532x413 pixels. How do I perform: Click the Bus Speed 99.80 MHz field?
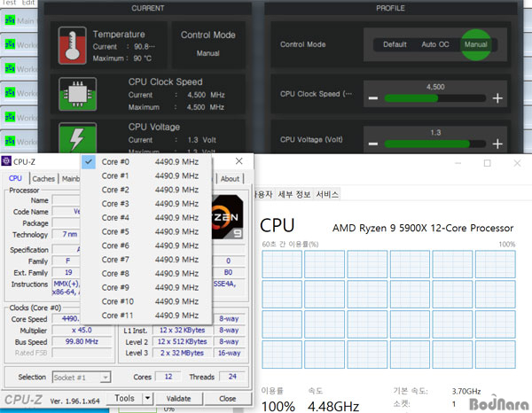click(x=82, y=341)
